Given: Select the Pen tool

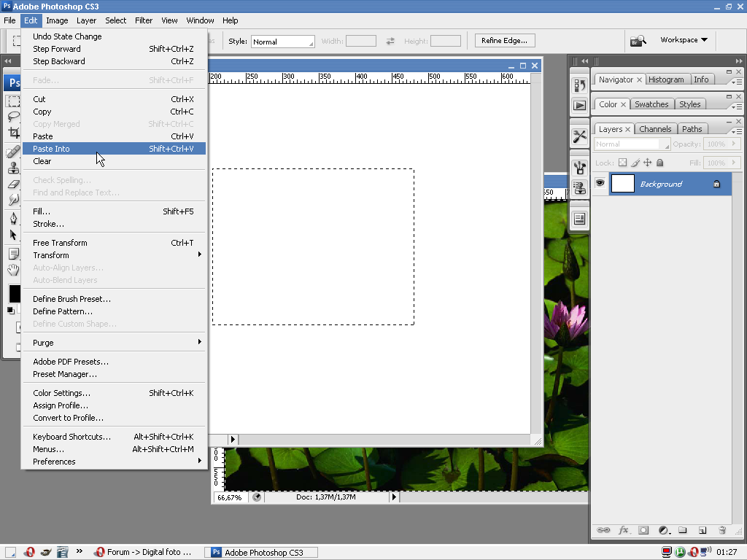Looking at the screenshot, I should [x=13, y=219].
